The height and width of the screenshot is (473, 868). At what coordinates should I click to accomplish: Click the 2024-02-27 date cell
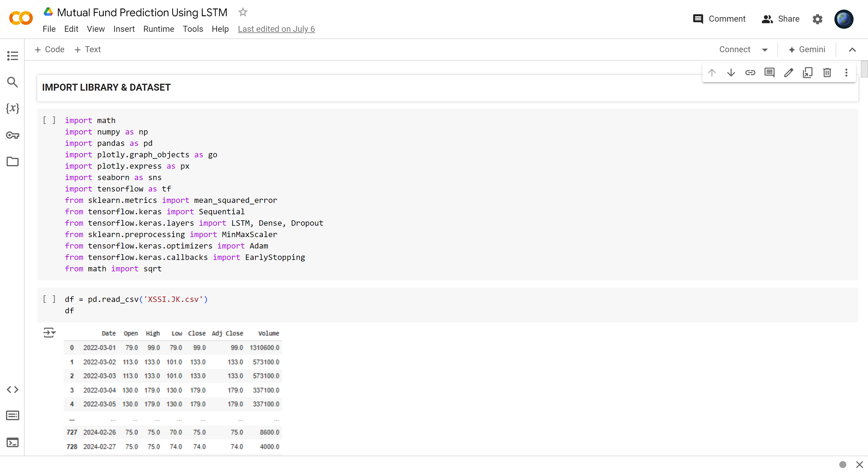99,447
